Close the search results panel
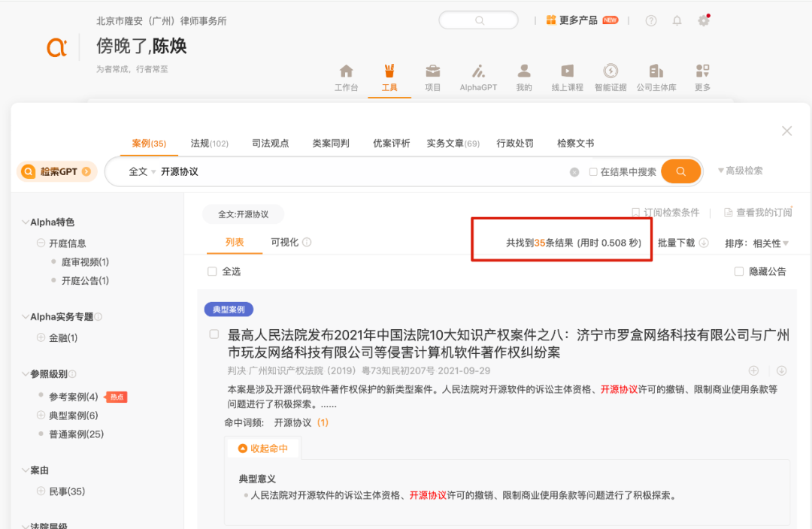This screenshot has height=529, width=812. coord(786,131)
